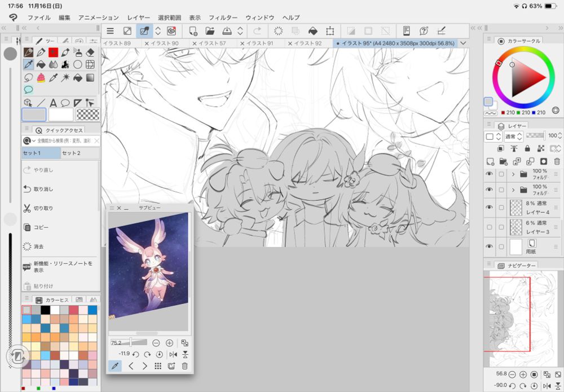Click the command bar hamburger menu icon
The width and height of the screenshot is (564, 392).
111,31
